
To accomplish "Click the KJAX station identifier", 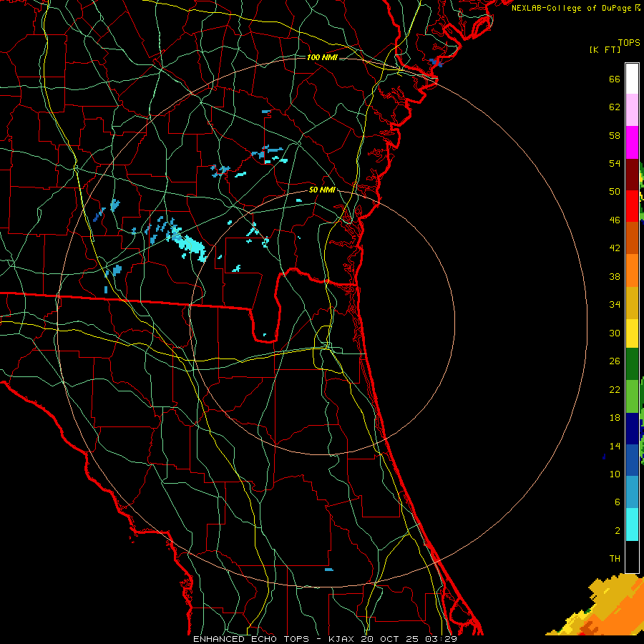I will point(343,639).
